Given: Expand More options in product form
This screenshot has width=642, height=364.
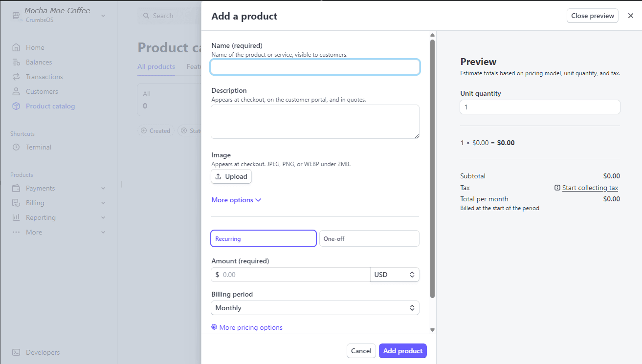Looking at the screenshot, I should 236,200.
